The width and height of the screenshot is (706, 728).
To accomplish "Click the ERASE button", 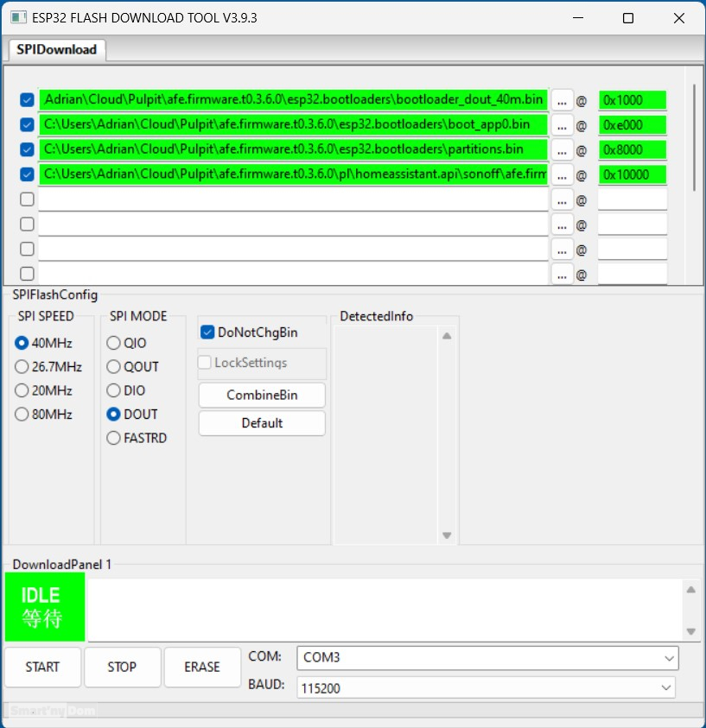I will click(x=202, y=667).
